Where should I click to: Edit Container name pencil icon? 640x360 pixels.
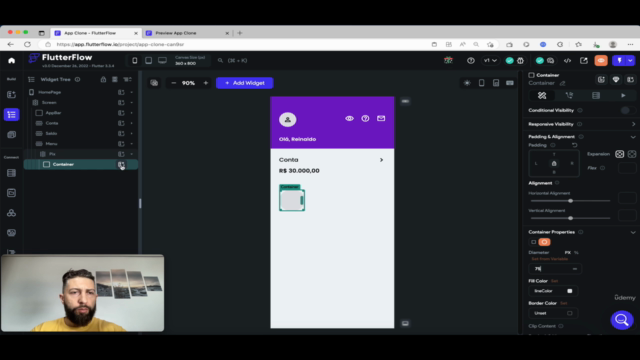click(x=562, y=83)
